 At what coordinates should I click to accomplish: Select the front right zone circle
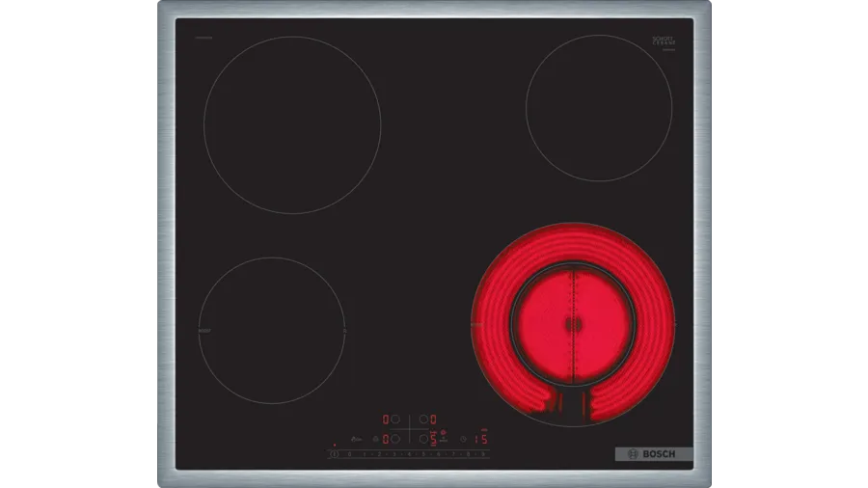point(423,440)
